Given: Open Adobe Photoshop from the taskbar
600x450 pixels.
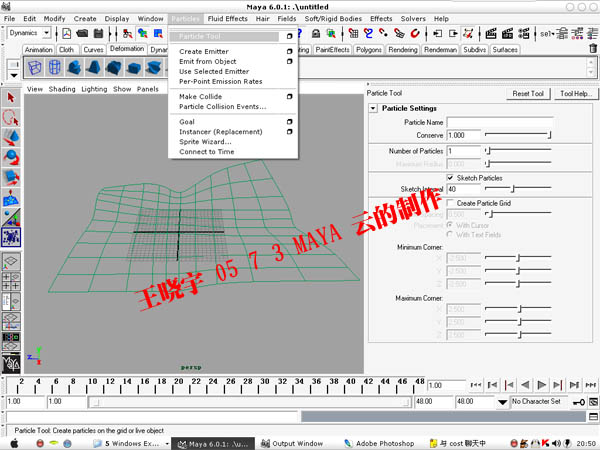Looking at the screenshot, I should (380, 443).
